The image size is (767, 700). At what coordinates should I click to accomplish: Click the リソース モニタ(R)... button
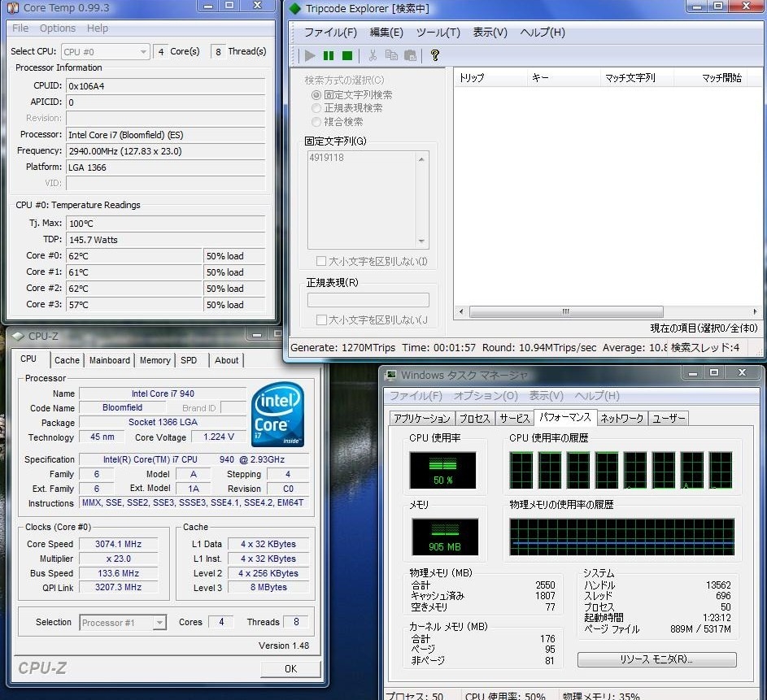pos(656,659)
